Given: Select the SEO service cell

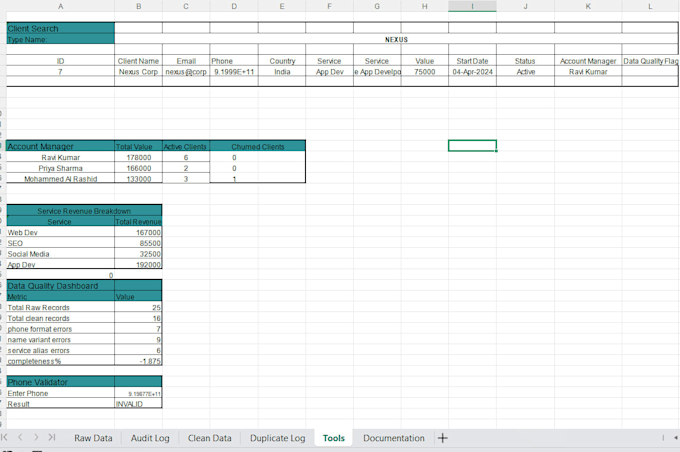Looking at the screenshot, I should click(x=60, y=243).
